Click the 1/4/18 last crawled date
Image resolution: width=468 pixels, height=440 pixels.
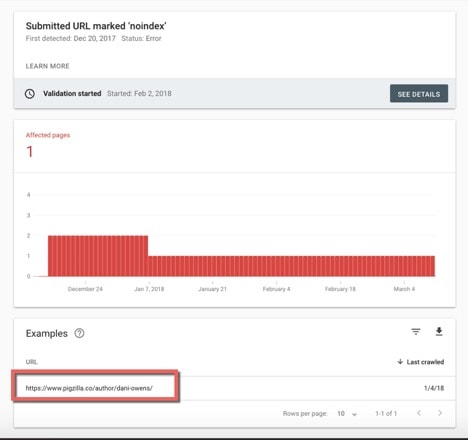click(x=434, y=388)
